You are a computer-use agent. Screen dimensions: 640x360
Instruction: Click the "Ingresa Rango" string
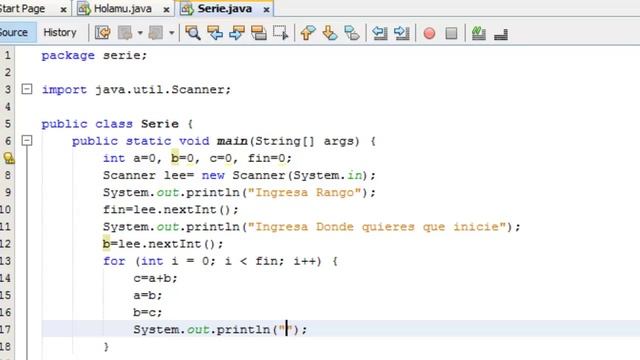pyautogui.click(x=305, y=192)
